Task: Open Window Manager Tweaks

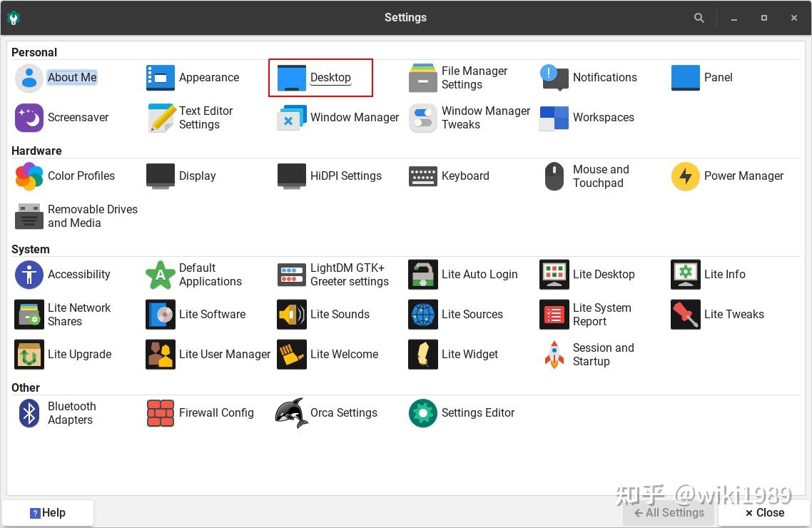Action: pos(471,117)
